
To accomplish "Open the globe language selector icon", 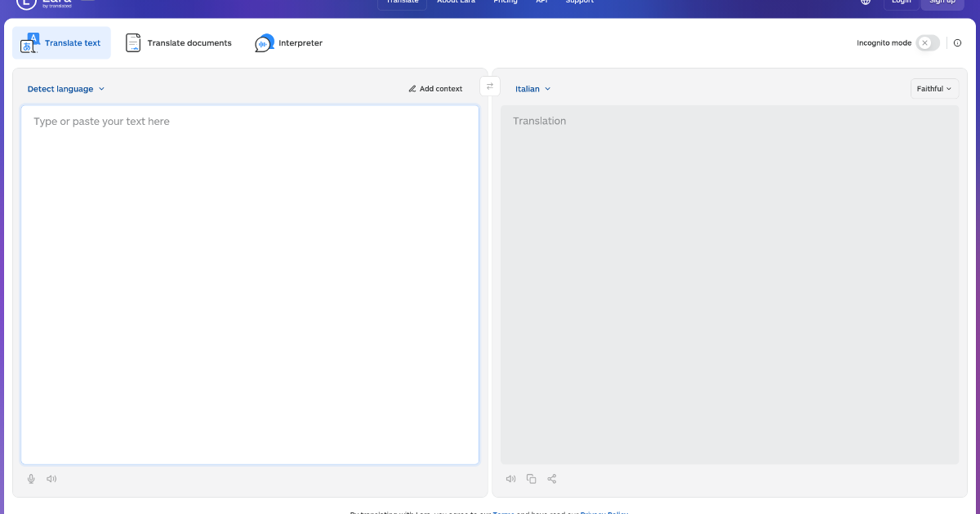I will (866, 2).
